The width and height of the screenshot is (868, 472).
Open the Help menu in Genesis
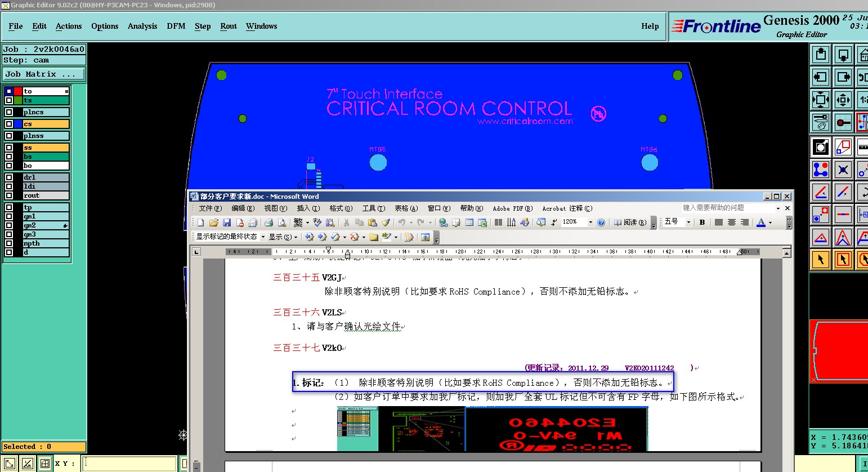coord(650,26)
